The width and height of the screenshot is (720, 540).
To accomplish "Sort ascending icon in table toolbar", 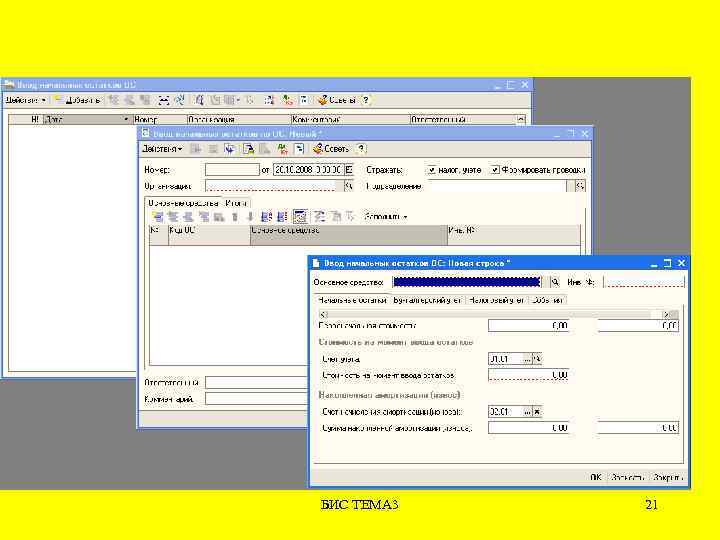I will pos(266,216).
